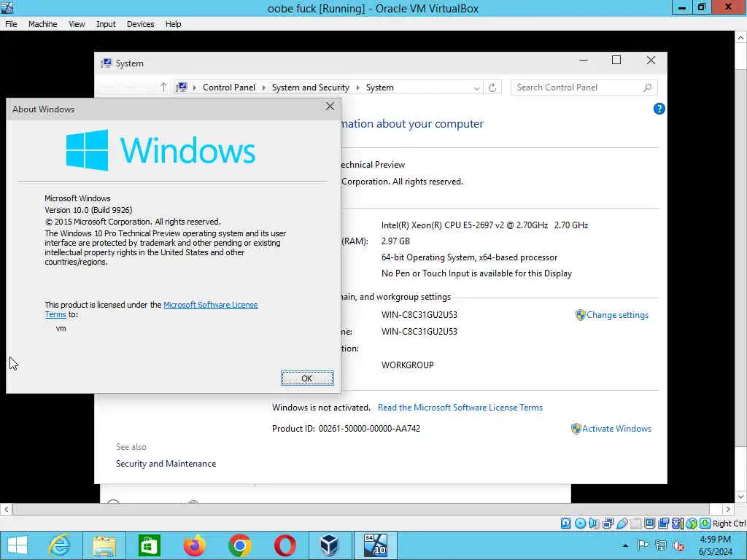Click the muted speaker tray icon

coord(678,545)
